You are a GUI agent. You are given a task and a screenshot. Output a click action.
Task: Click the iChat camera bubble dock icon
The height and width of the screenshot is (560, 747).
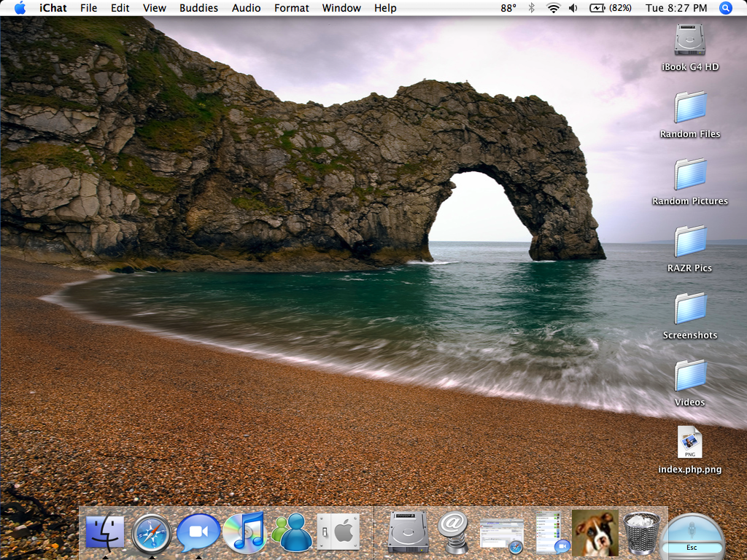198,532
